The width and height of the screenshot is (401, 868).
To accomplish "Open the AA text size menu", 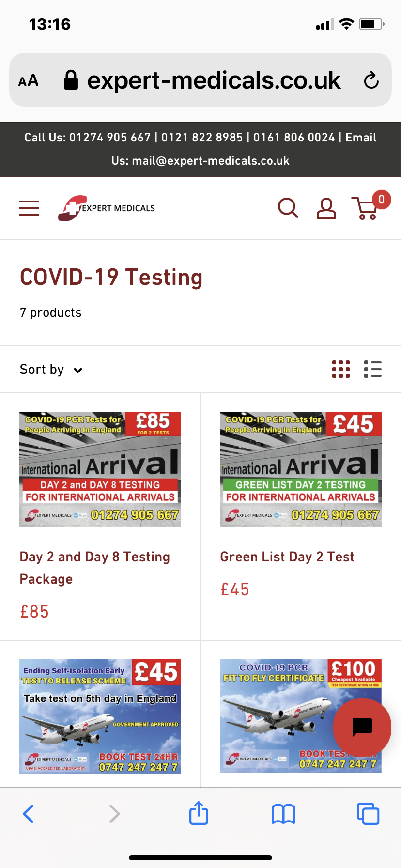I will [x=29, y=80].
